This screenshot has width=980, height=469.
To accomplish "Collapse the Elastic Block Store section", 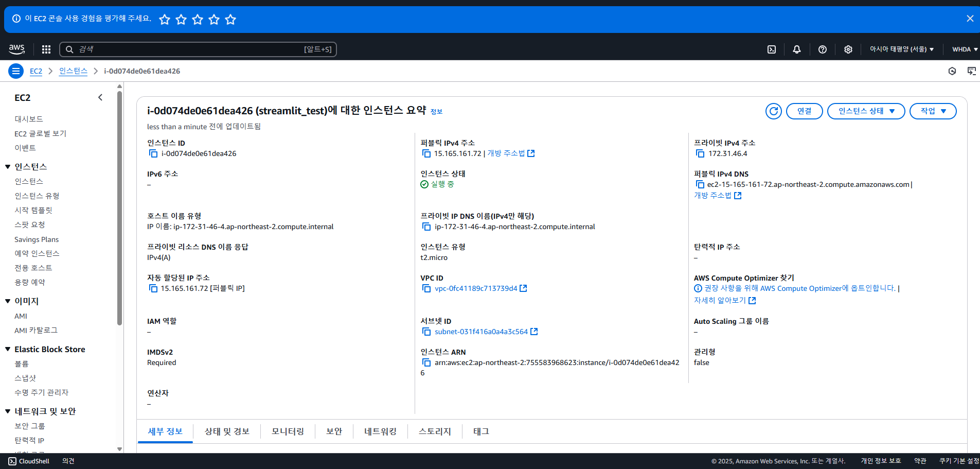I will pos(8,349).
